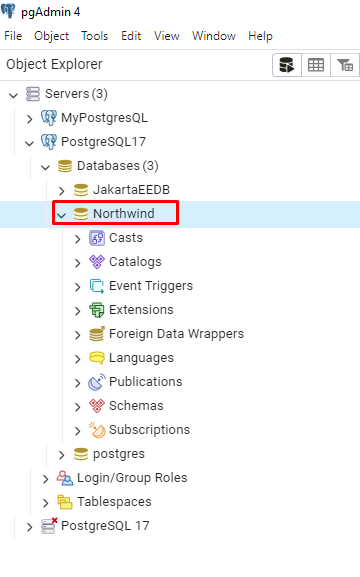Click the View Data table icon
The width and height of the screenshot is (360, 577).
coord(316,65)
